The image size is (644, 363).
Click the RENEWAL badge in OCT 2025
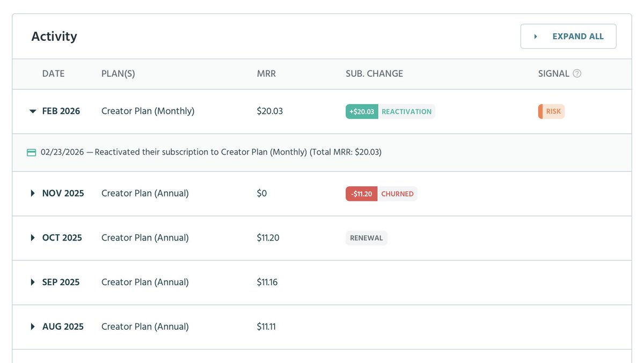point(367,238)
